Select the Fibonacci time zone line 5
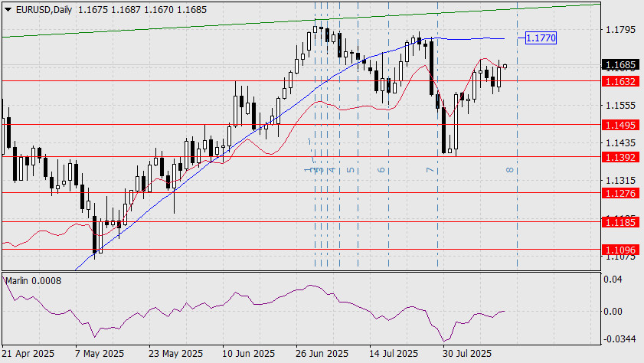 [358, 136]
